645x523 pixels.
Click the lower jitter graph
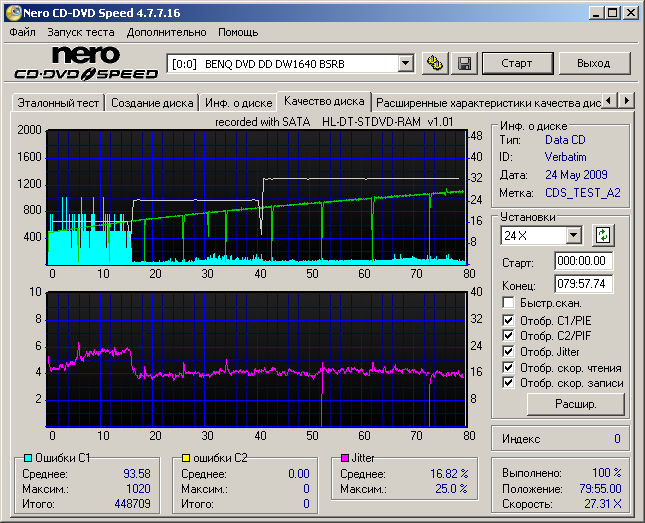pos(256,359)
